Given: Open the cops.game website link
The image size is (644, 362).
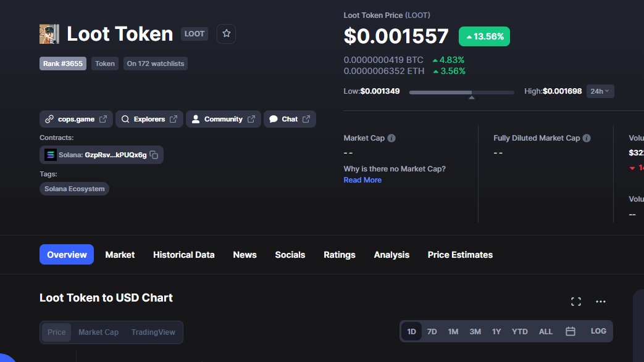Looking at the screenshot, I should (x=76, y=119).
